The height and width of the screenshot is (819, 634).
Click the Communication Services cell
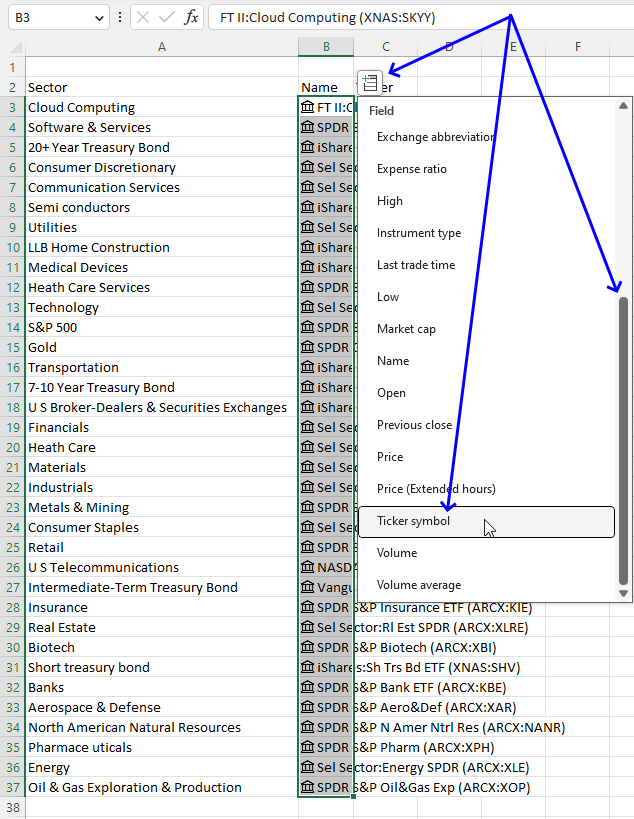(161, 188)
